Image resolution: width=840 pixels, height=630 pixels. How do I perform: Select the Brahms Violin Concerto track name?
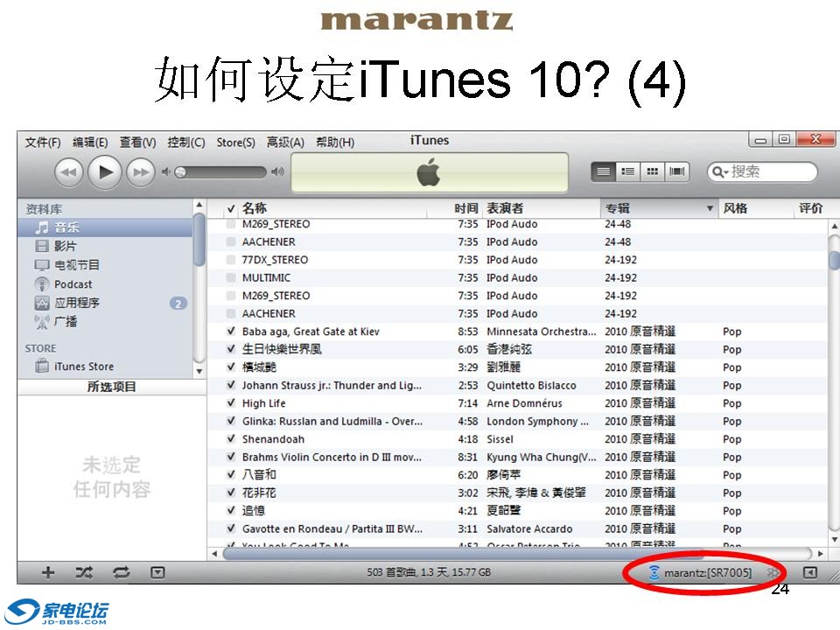332,457
